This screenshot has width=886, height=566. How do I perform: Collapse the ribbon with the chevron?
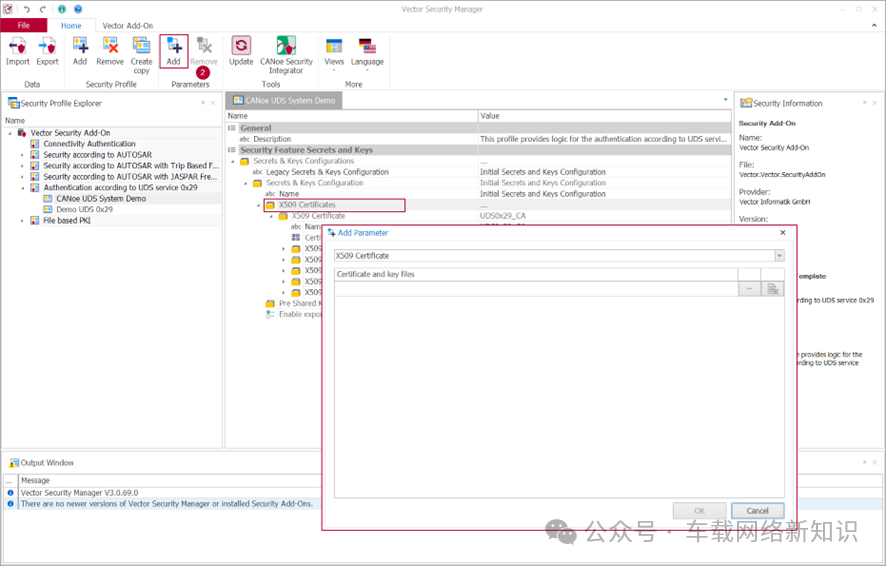coord(875,25)
